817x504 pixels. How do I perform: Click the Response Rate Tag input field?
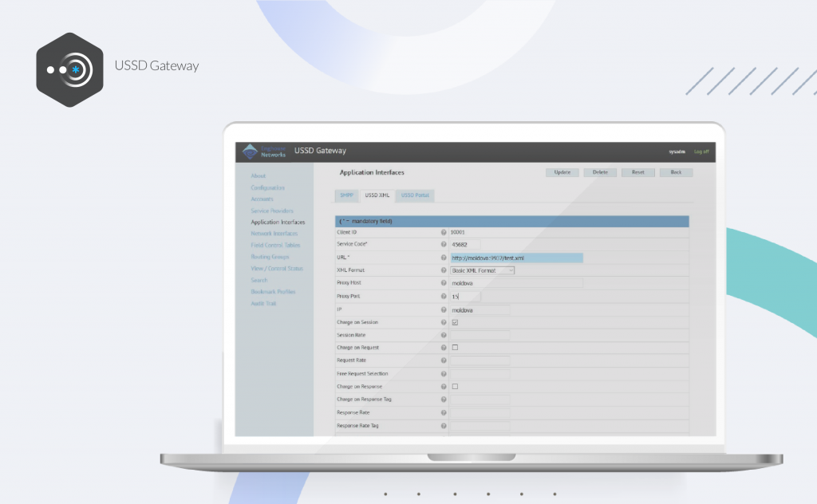480,425
